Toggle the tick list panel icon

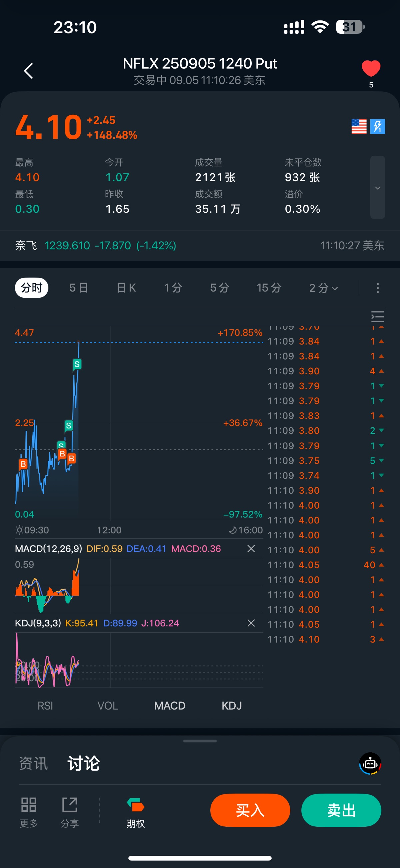(x=377, y=317)
